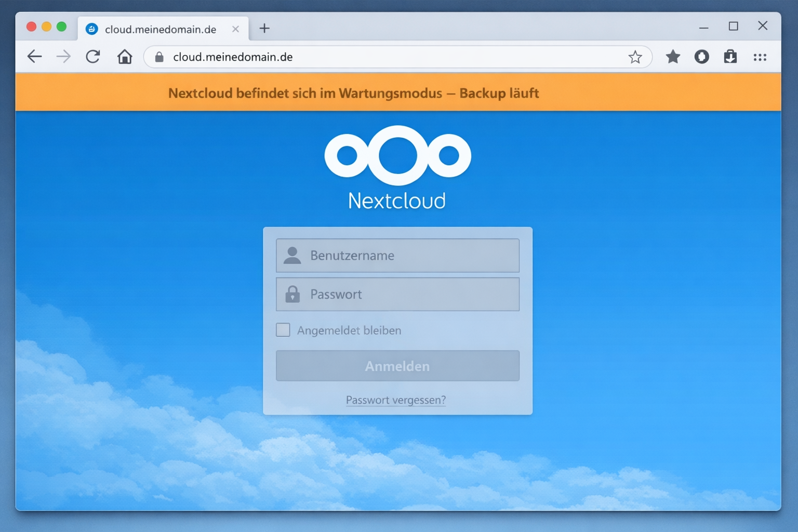Click the browser back arrow
The image size is (798, 532).
click(x=34, y=57)
